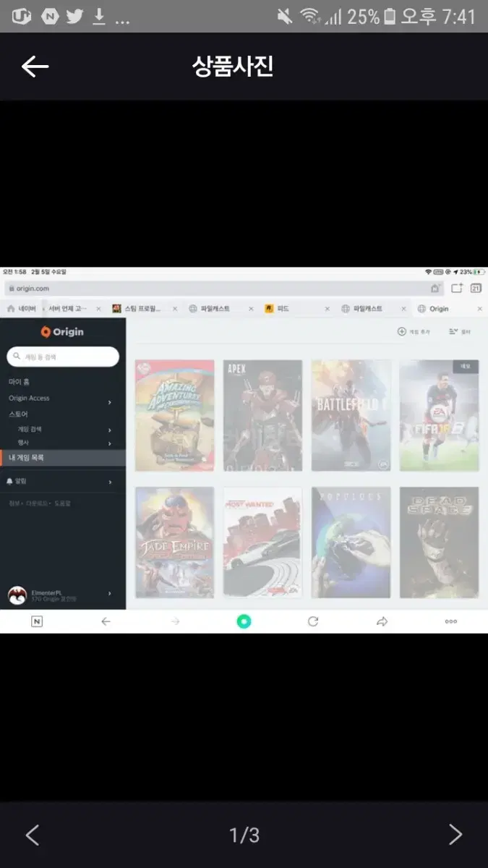Open 마이 홈 in Origin sidebar

20,382
